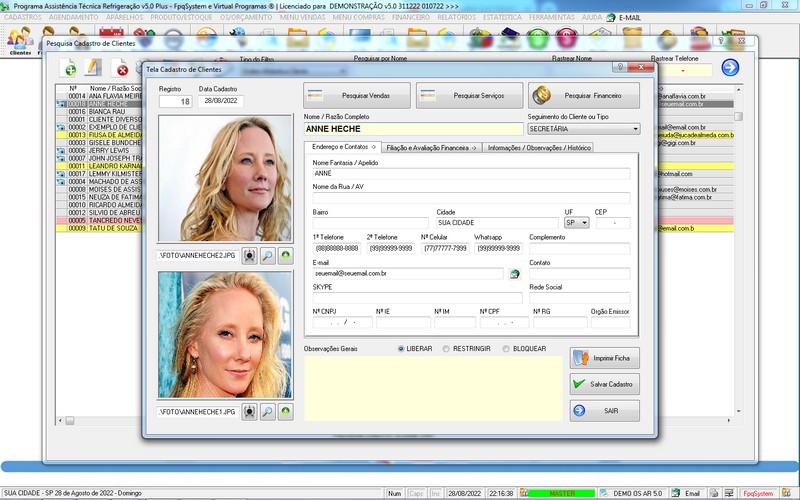800x500 pixels.
Task: Click client list horizontal scrollbar right arrow
Action: tap(729, 420)
